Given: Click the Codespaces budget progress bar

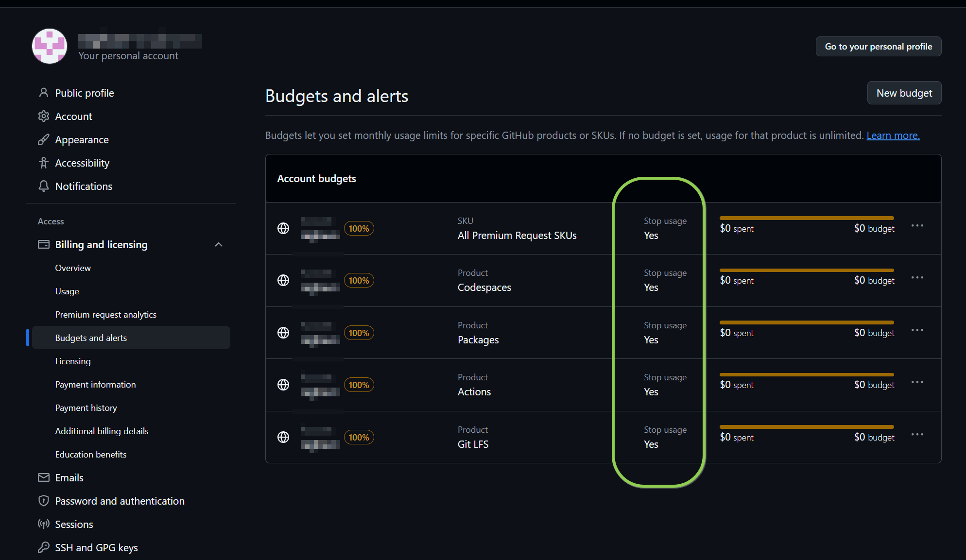Looking at the screenshot, I should coord(807,270).
